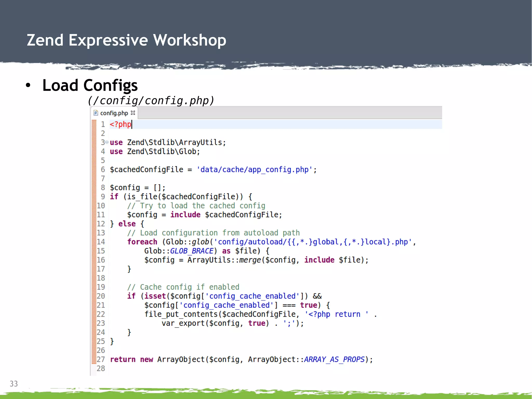Click comment 'Load configuration from autoload path'
The height and width of the screenshot is (399, 532).
[x=220, y=233]
